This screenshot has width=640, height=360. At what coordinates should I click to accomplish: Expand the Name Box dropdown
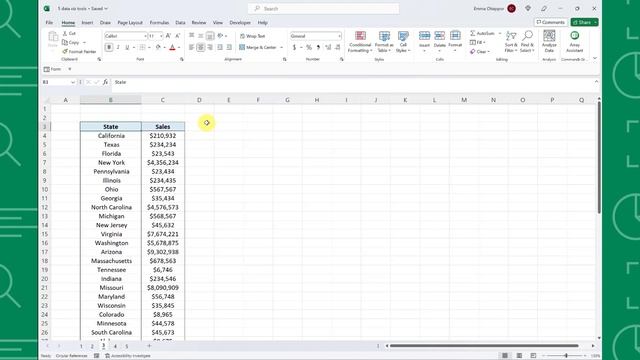[73, 82]
